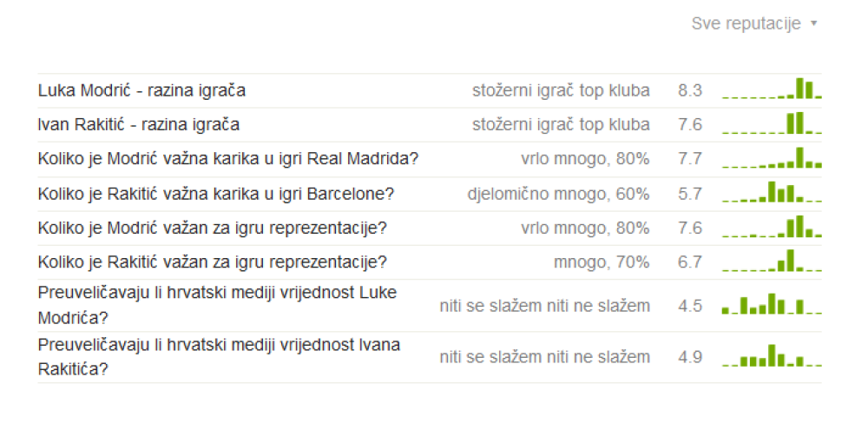Click the 8.3 average score value
This screenshot has width=868, height=437.
click(x=690, y=90)
